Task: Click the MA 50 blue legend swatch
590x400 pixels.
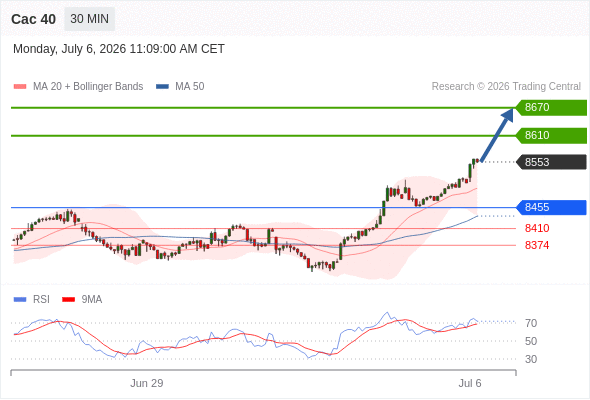Action: (x=162, y=87)
